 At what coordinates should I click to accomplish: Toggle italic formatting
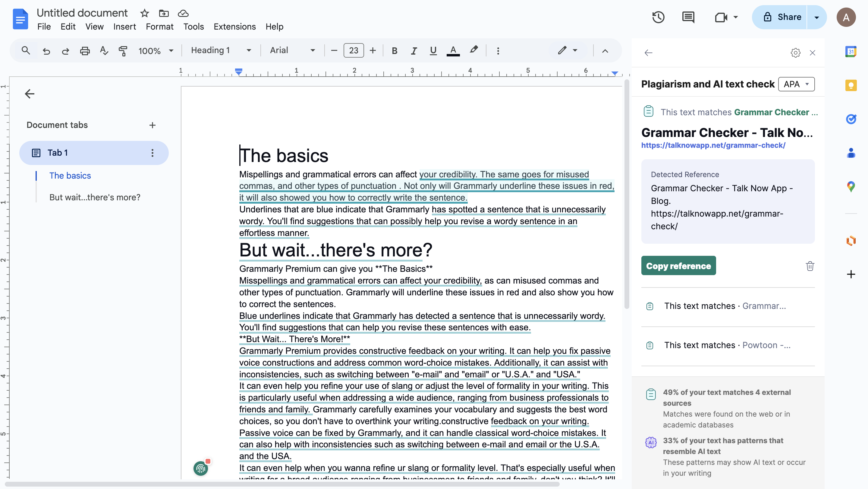coord(414,51)
